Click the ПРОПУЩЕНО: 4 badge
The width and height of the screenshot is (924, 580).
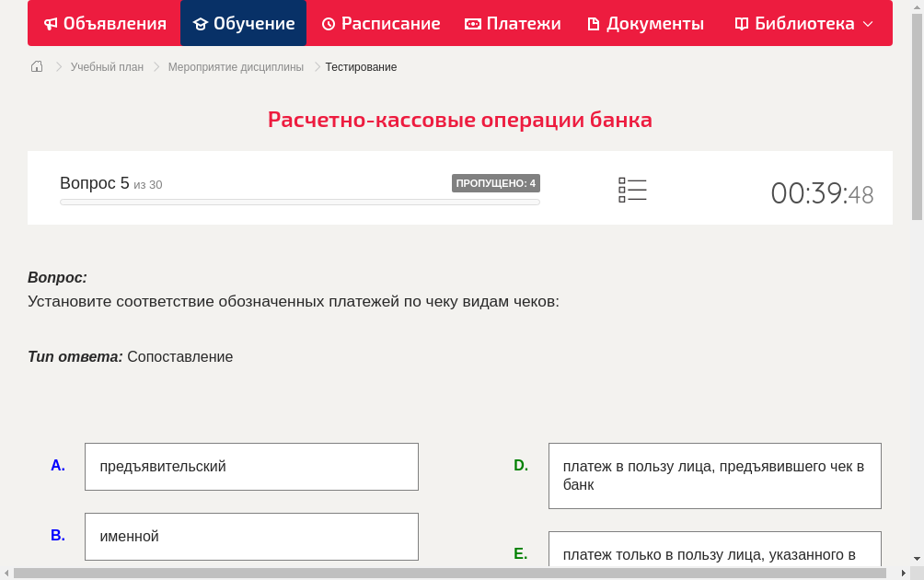coord(496,182)
